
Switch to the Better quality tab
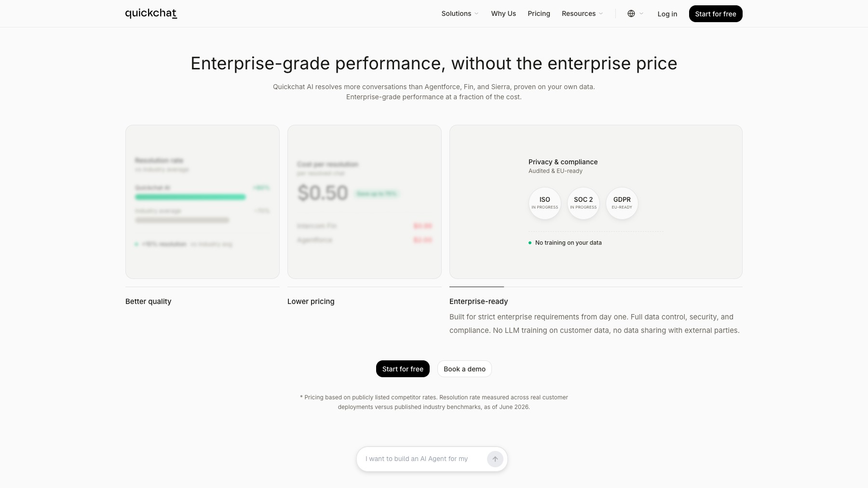(148, 302)
